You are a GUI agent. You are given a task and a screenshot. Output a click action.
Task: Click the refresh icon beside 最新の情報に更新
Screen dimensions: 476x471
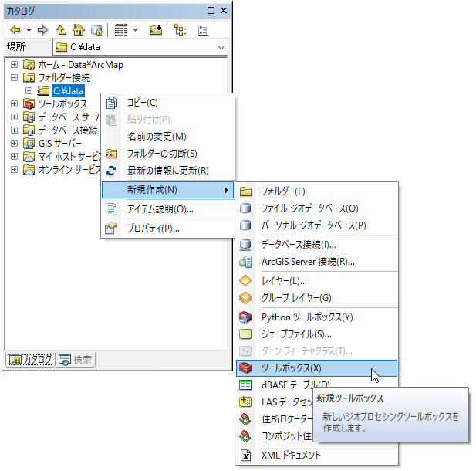111,171
